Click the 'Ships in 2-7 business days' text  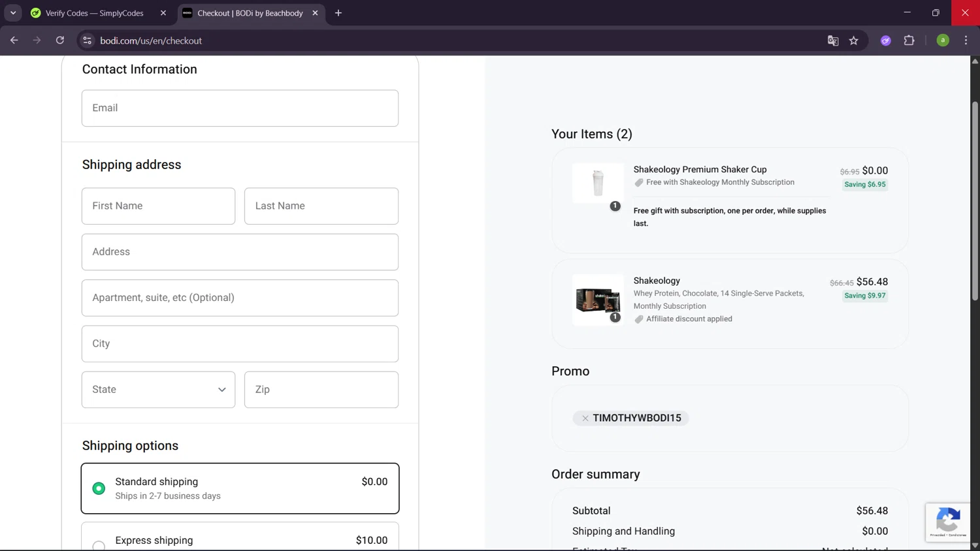(168, 496)
